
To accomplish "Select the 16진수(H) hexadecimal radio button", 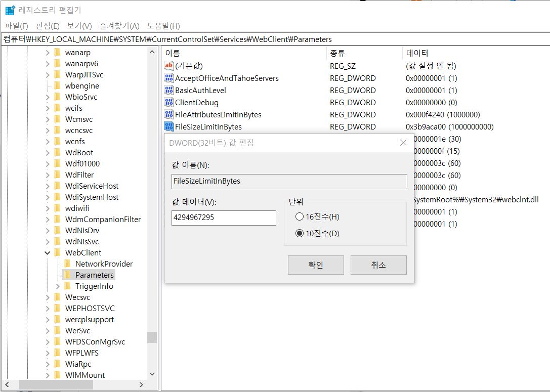I will tap(299, 216).
